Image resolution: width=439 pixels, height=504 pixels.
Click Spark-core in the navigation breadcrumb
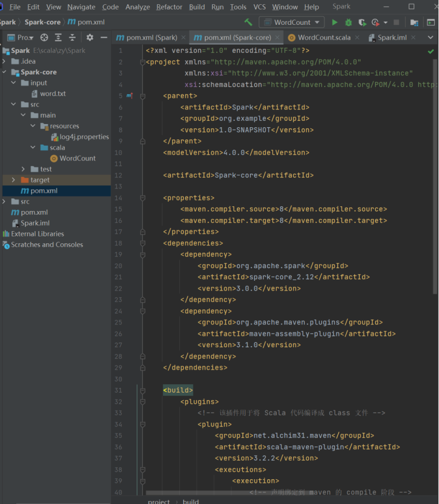click(x=42, y=22)
